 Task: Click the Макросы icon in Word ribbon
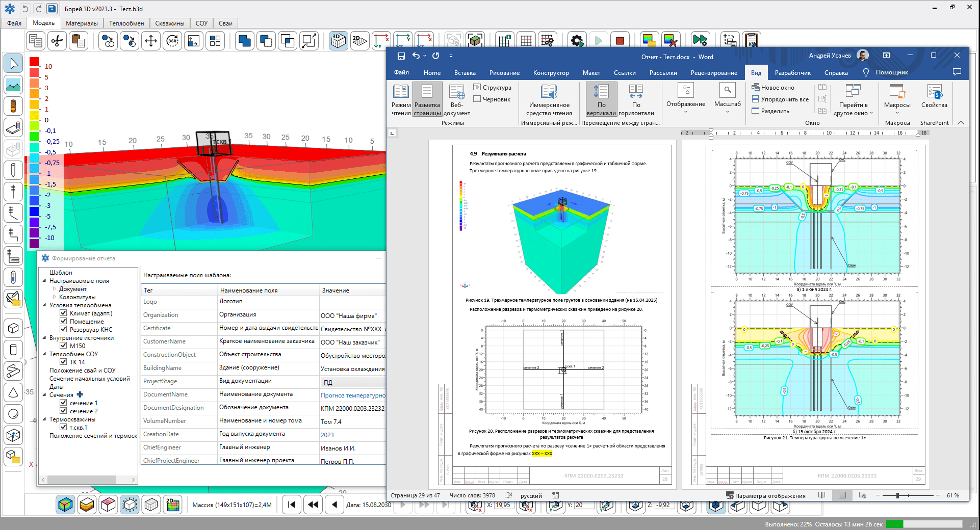click(897, 92)
